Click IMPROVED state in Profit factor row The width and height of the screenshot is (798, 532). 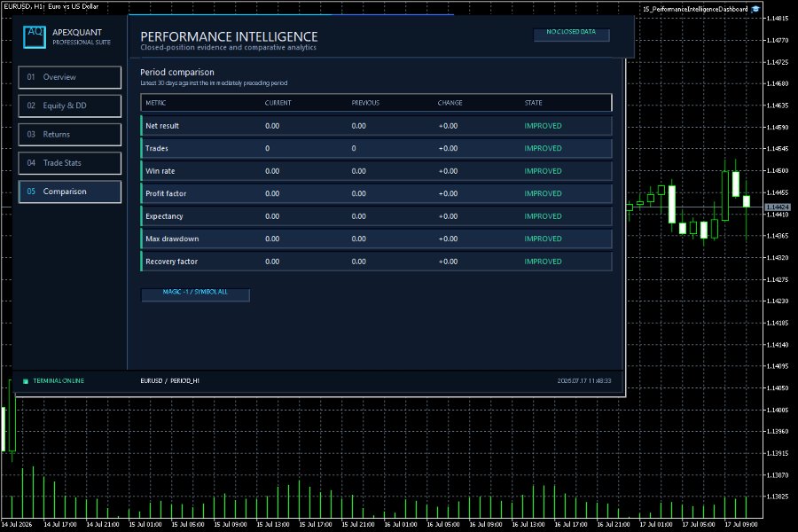pos(543,193)
